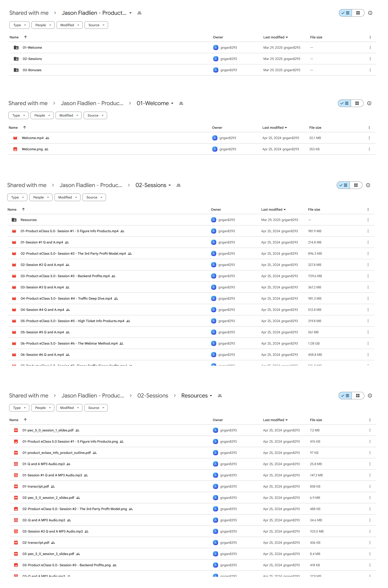This screenshot has width=388, height=588.
Task: Click the image icon of Welcome.png
Action: [15, 149]
